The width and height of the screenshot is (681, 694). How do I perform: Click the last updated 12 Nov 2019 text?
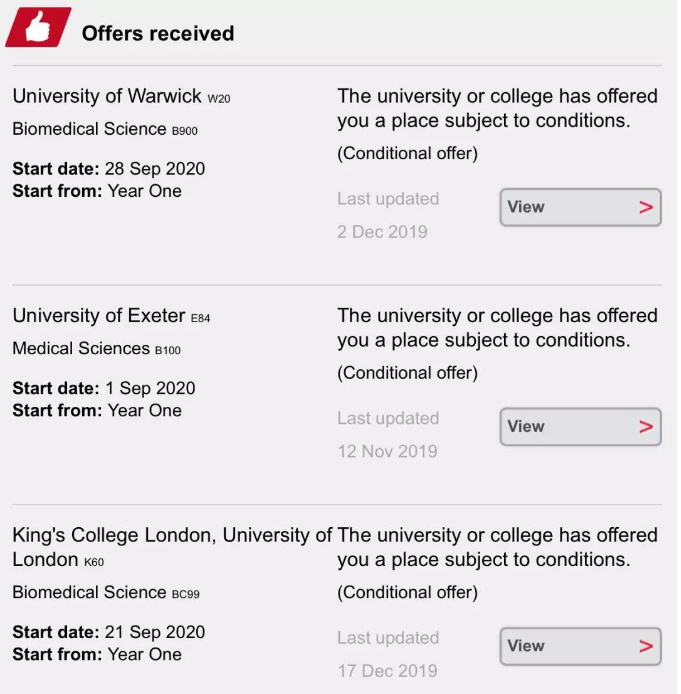(x=388, y=451)
